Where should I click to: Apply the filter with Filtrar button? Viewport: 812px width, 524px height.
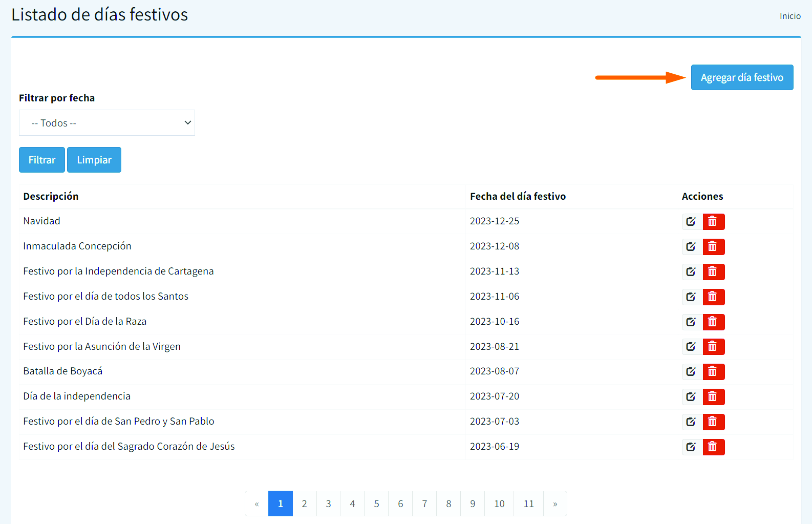[x=42, y=160]
